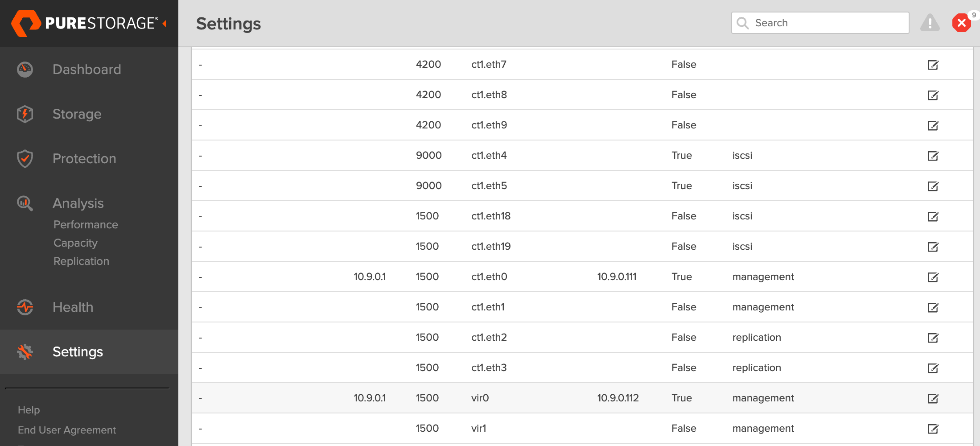This screenshot has width=980, height=446.
Task: Edit the ct1.eth4 iscsi interface
Action: click(x=934, y=156)
